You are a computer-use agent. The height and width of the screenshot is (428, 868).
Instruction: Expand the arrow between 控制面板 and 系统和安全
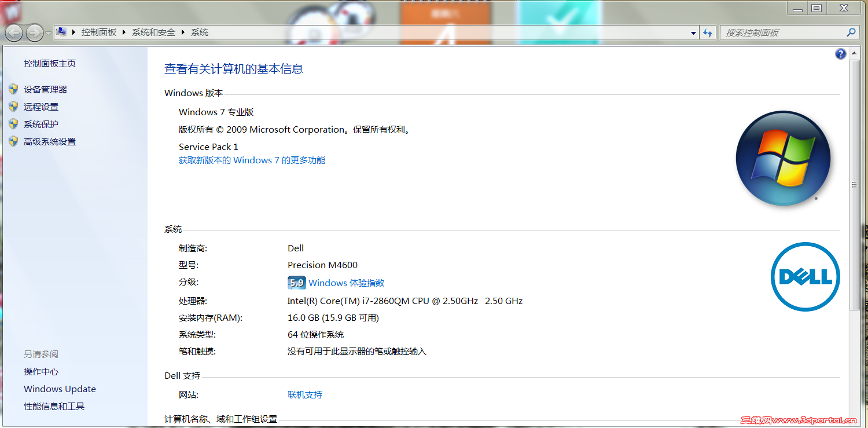124,32
